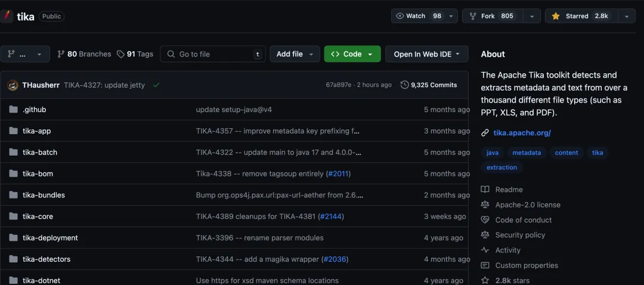Open the 9,325 Commits history link
This screenshot has height=285, width=644.
[x=429, y=85]
